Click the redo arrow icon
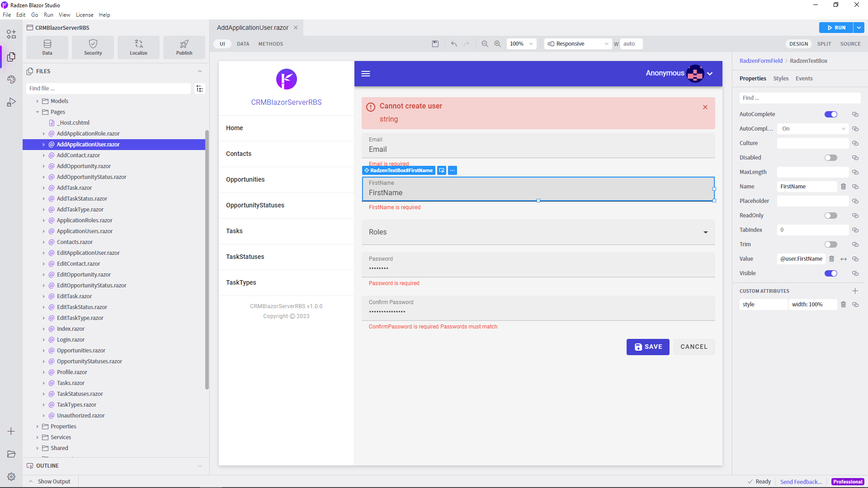Viewport: 868px width, 488px height. pos(467,44)
